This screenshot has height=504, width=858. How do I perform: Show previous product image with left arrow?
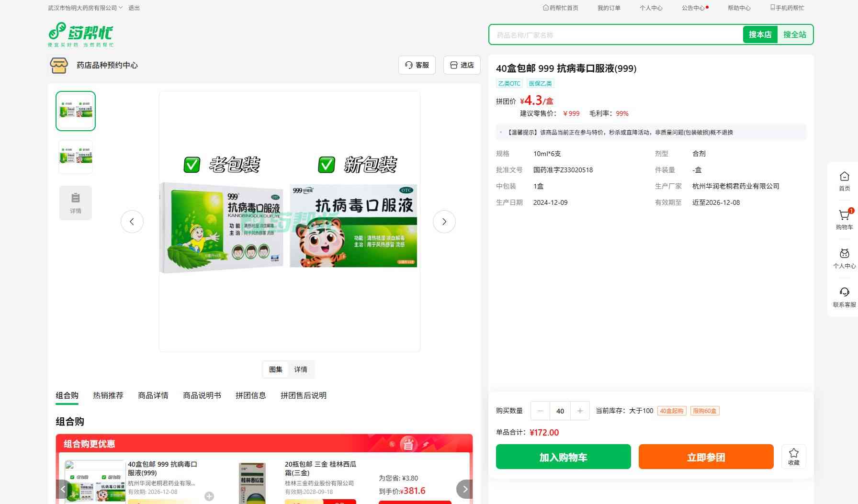pos(132,222)
